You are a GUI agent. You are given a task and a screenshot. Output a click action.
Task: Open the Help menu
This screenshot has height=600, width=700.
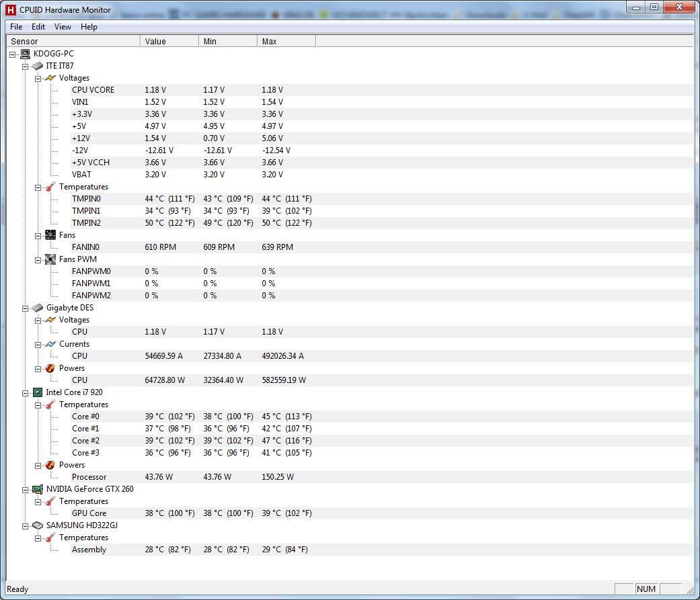click(89, 27)
